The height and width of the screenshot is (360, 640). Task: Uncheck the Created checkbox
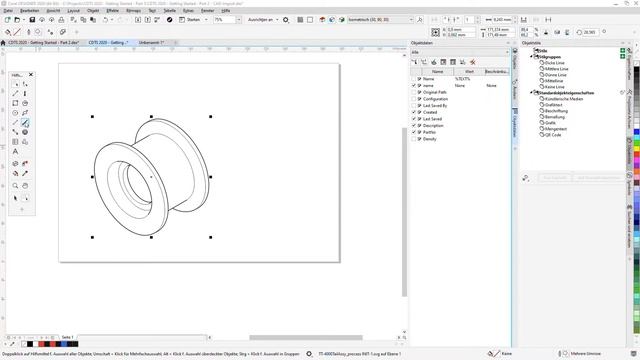(414, 112)
